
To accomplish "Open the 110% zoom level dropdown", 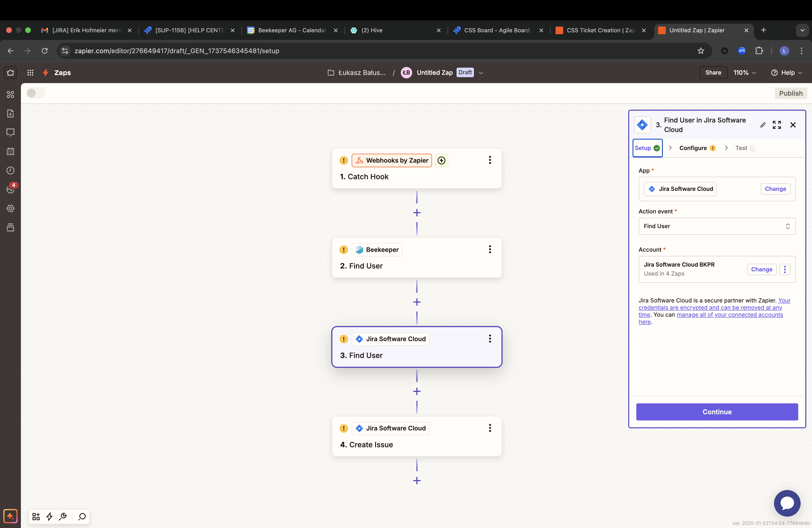I will coord(745,73).
